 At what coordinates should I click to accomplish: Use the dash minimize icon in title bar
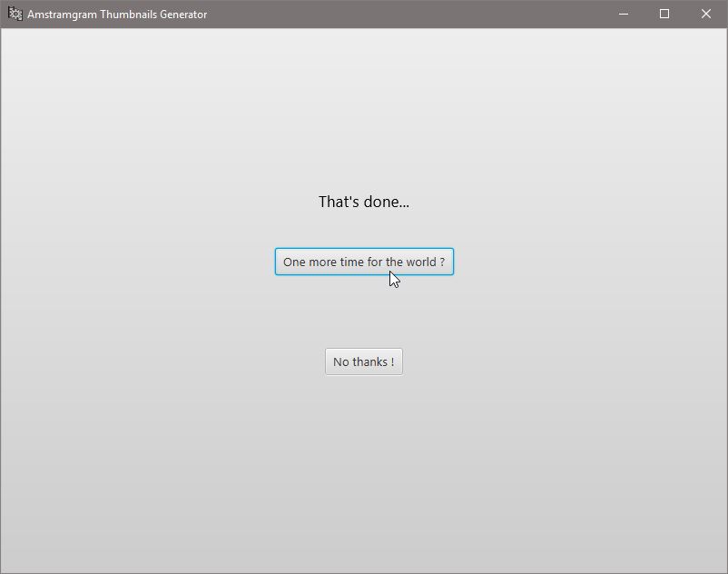click(x=624, y=14)
